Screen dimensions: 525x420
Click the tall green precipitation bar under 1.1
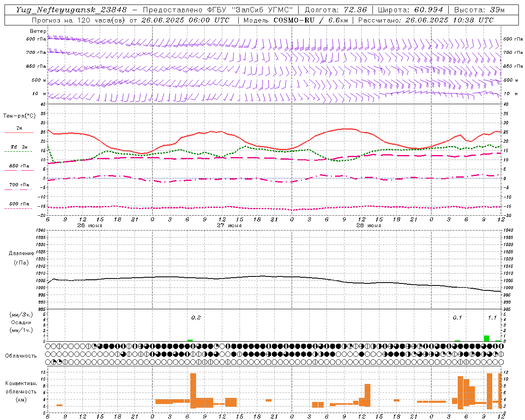tap(486, 338)
